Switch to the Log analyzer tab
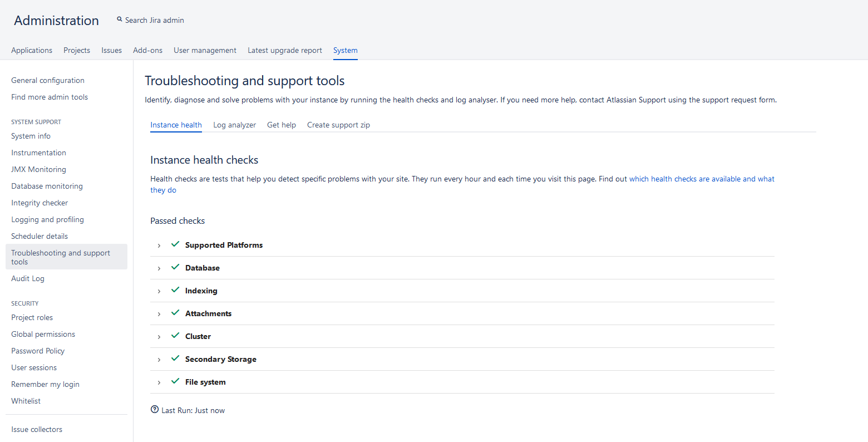This screenshot has height=442, width=868. tap(234, 125)
